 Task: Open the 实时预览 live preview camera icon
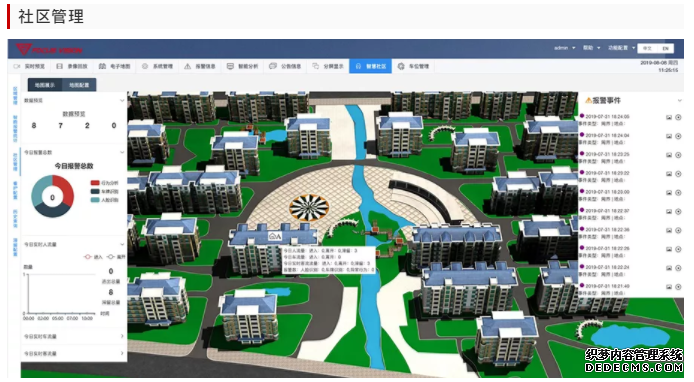pos(17,66)
